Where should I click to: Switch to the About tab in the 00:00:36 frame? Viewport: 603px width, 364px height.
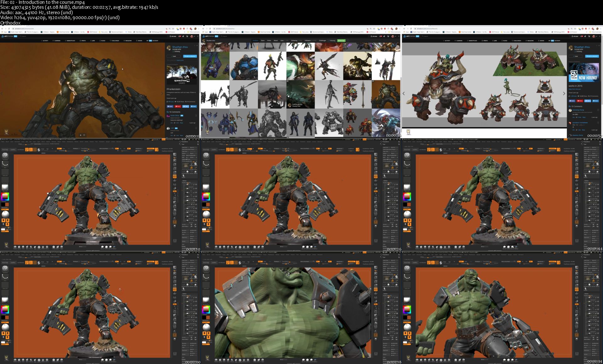click(x=275, y=40)
